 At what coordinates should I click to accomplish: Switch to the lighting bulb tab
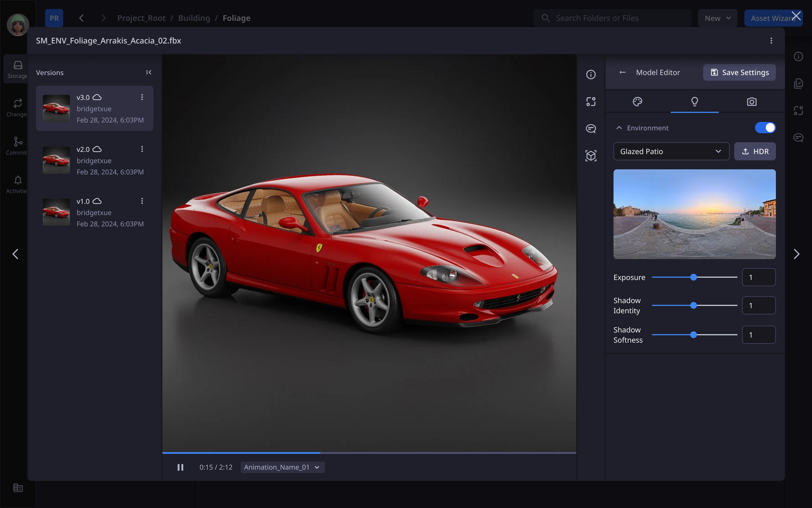click(694, 102)
